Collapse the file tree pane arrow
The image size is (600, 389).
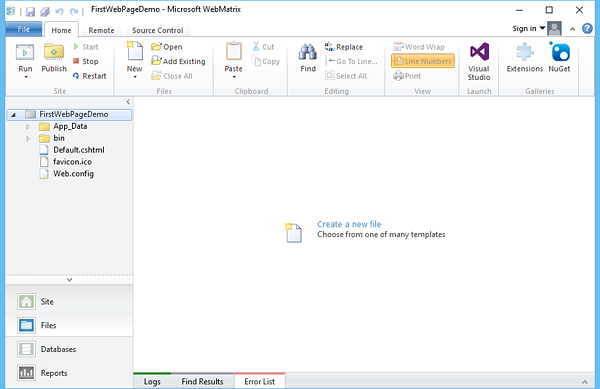click(128, 102)
